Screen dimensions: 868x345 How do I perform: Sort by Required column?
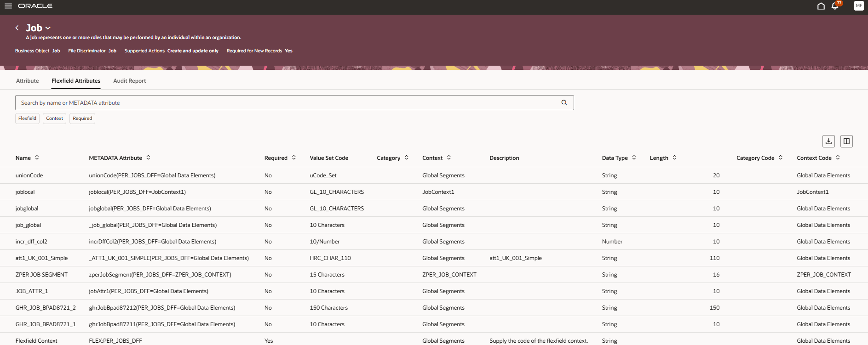(x=294, y=158)
